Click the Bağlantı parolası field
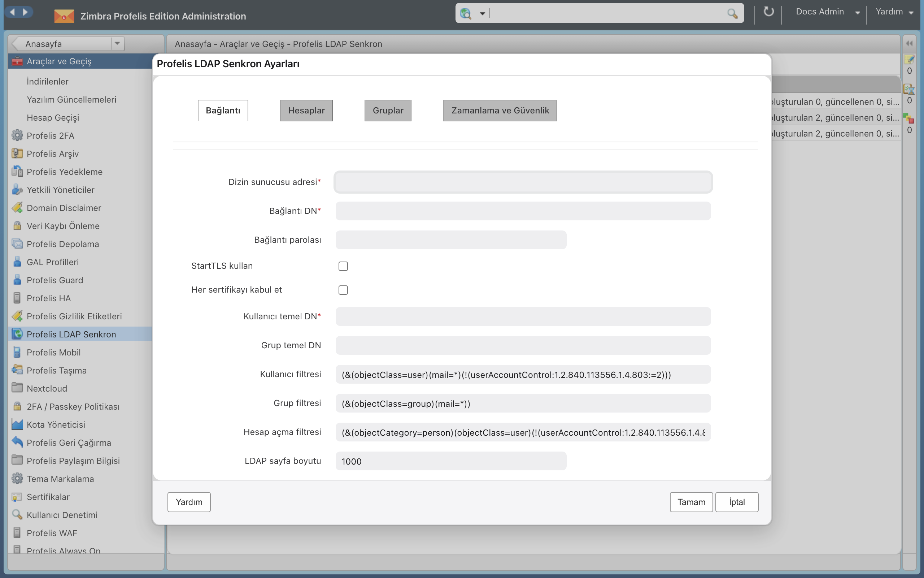The image size is (924, 578). (451, 240)
